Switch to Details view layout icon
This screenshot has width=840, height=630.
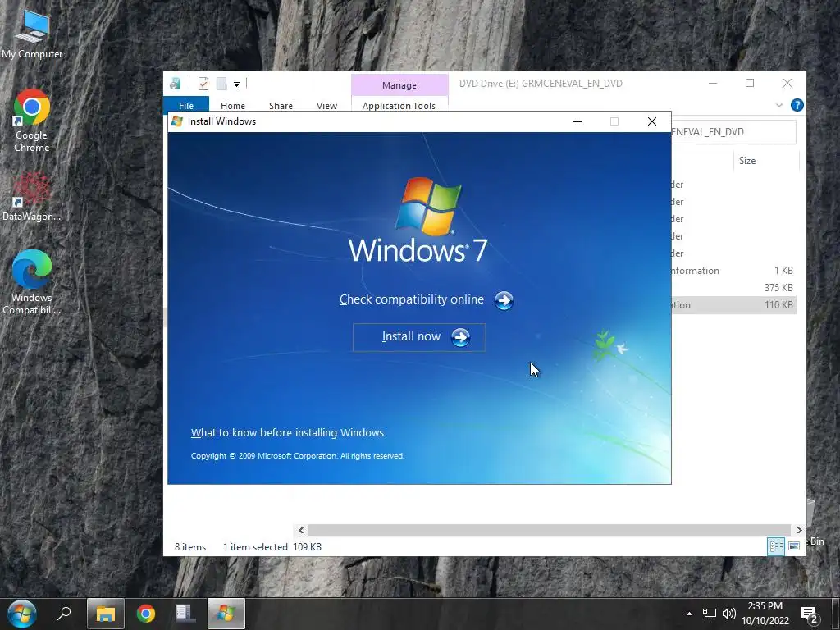(776, 546)
